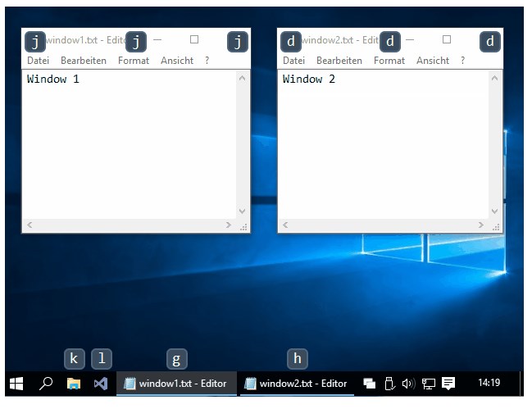The width and height of the screenshot is (532, 409).
Task: Expand the Format menu in window1.txt
Action: 134,61
